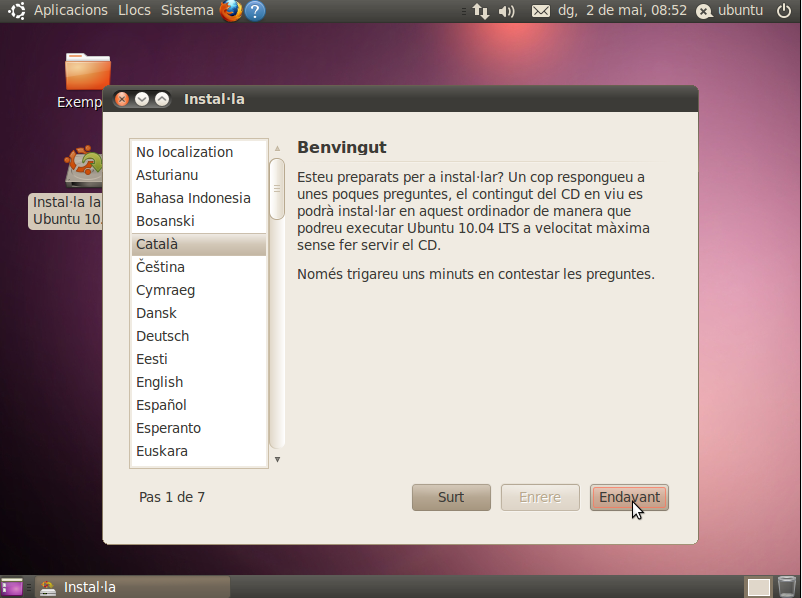Click the Enrere button

click(540, 497)
